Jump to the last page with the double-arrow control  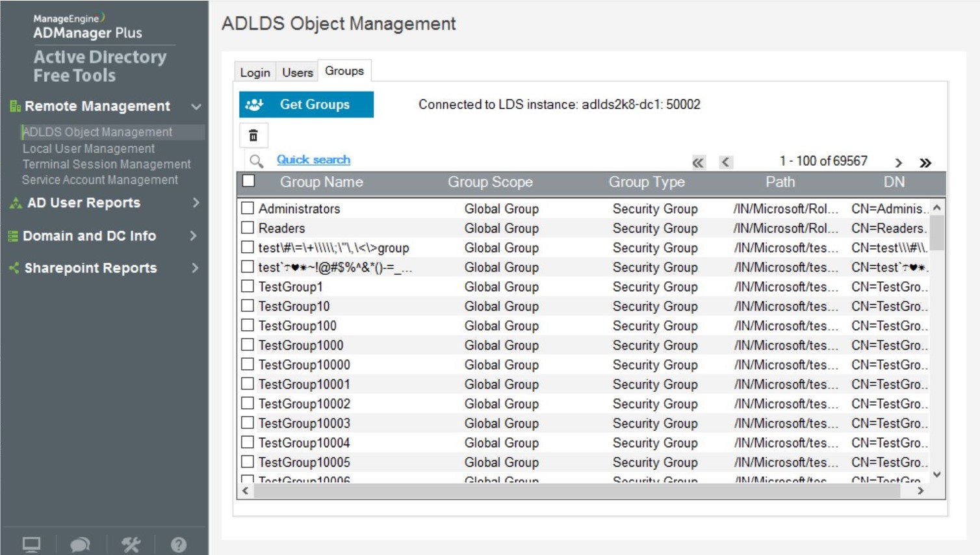923,163
